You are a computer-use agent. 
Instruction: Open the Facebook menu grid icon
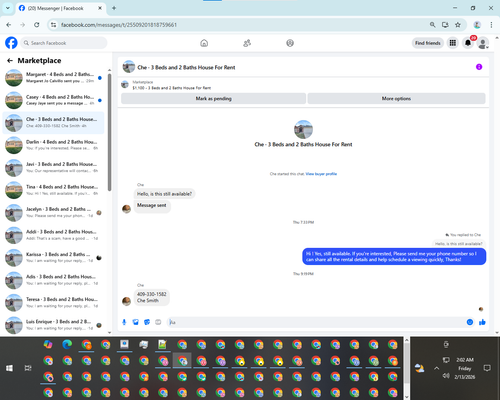pos(453,43)
